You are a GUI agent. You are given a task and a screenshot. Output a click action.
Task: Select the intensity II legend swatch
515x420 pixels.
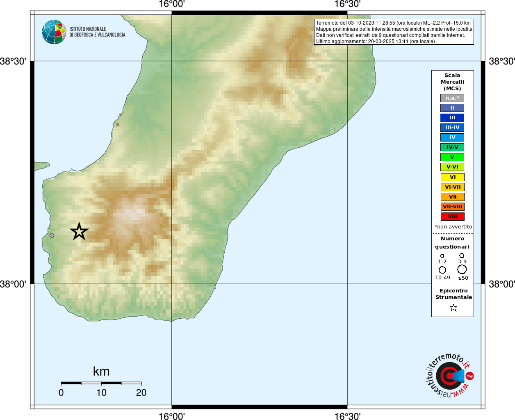452,108
